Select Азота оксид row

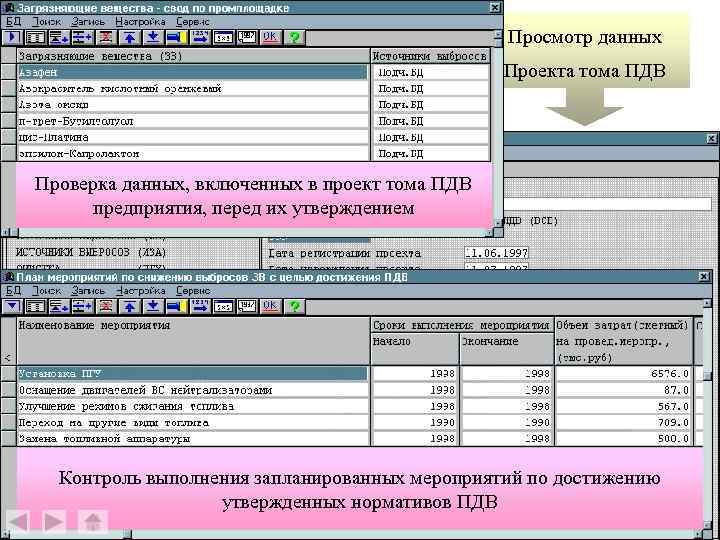(x=193, y=105)
